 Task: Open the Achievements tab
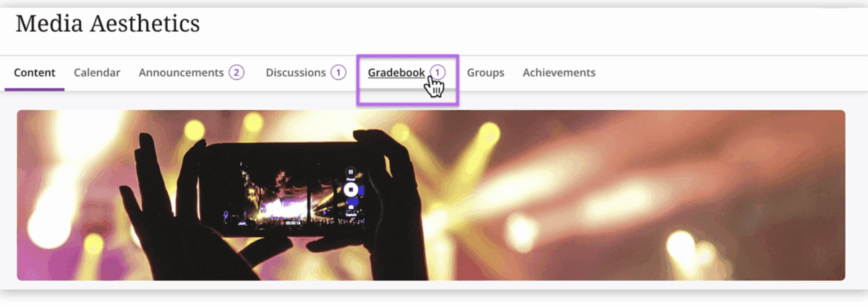coord(559,72)
